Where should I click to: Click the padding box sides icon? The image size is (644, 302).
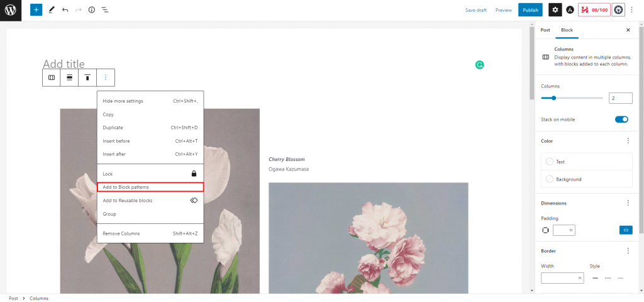click(545, 230)
